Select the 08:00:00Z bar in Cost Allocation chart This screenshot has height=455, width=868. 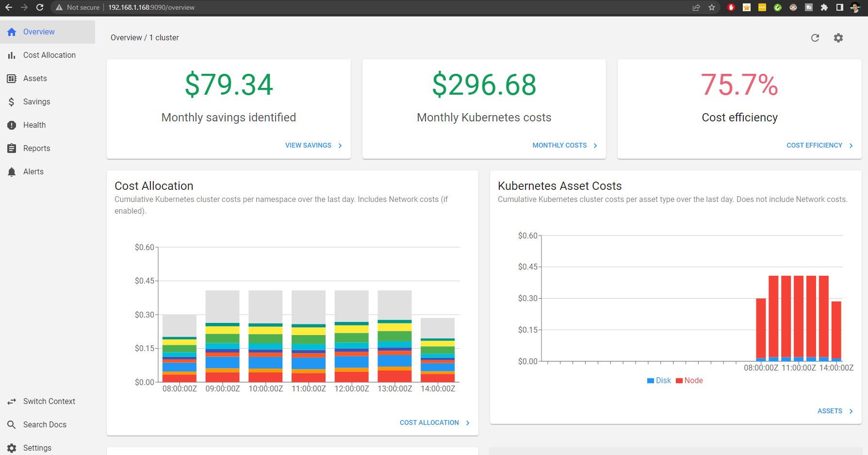click(180, 348)
